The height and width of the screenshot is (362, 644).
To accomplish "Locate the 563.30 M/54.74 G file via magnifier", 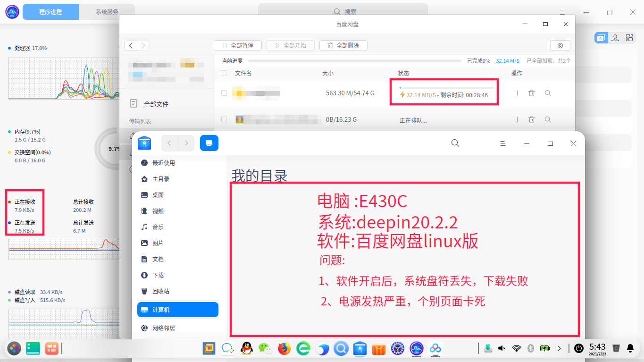I will coord(548,93).
